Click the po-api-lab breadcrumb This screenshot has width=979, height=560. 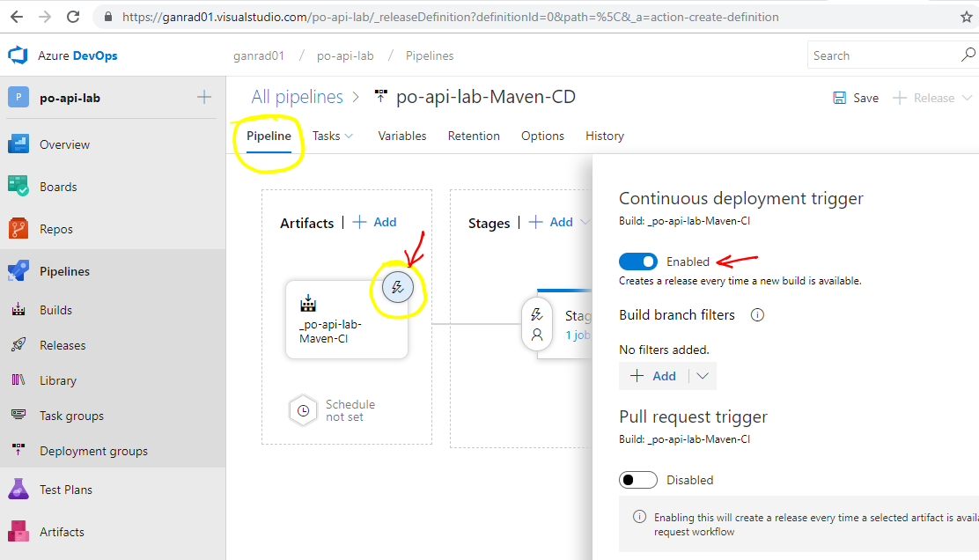click(x=345, y=55)
